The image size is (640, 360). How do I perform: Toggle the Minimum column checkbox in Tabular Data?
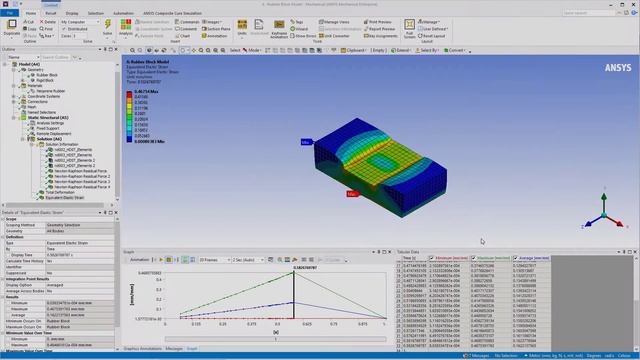431,258
